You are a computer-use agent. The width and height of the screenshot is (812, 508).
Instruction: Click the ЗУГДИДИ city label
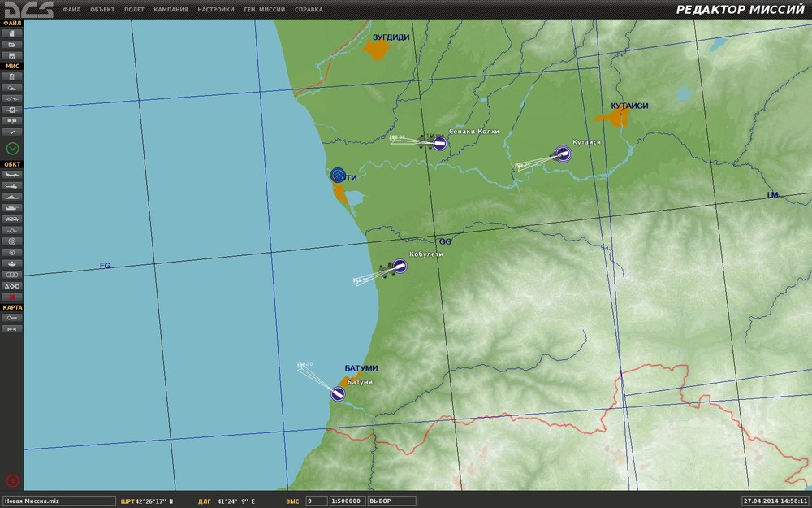[391, 37]
